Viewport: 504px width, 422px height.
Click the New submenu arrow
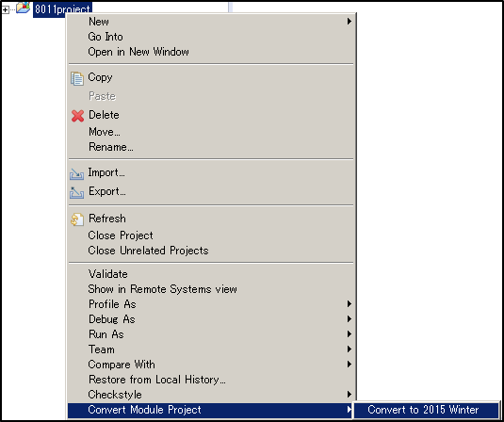point(350,22)
